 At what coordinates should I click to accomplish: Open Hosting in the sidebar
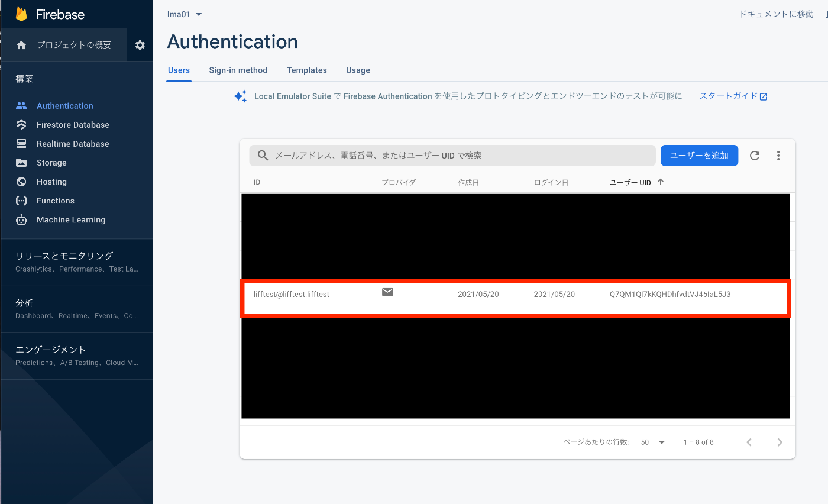(51, 182)
